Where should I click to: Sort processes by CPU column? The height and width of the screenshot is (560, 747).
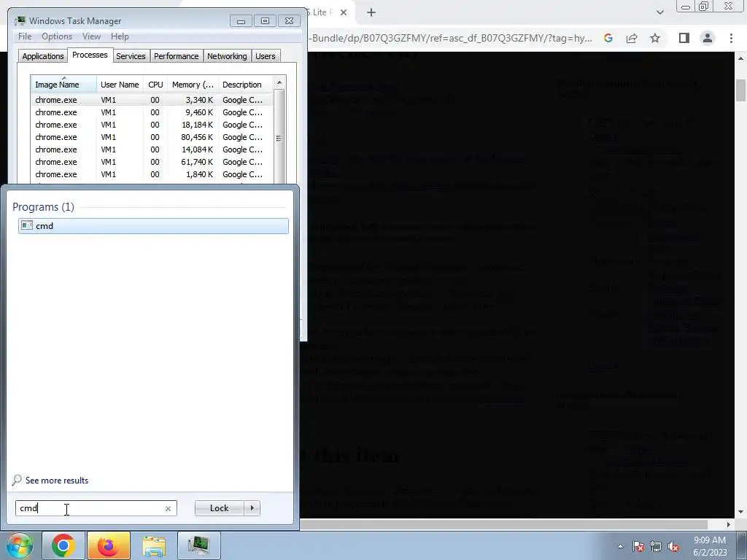point(155,85)
